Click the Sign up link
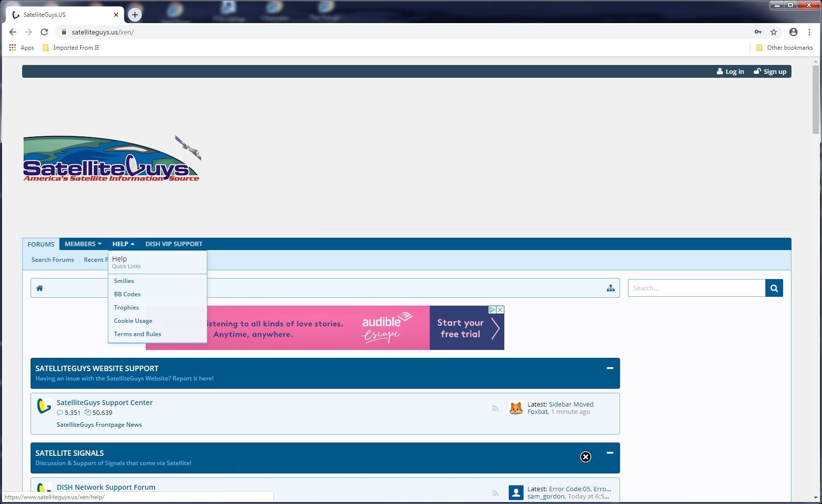The width and height of the screenshot is (822, 504). 770,71
